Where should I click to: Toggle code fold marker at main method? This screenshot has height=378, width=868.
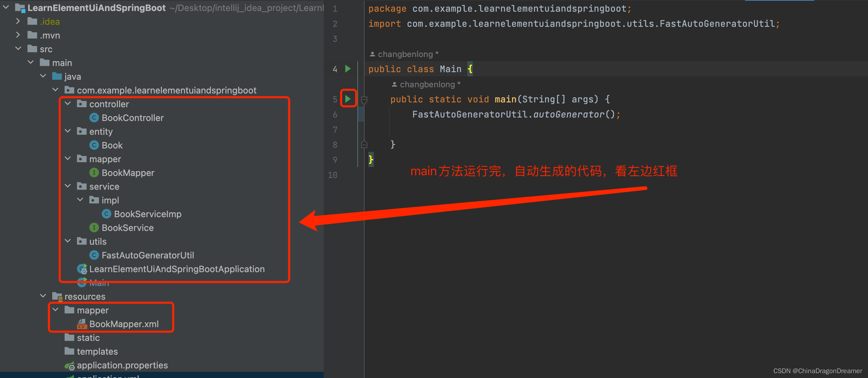[364, 100]
